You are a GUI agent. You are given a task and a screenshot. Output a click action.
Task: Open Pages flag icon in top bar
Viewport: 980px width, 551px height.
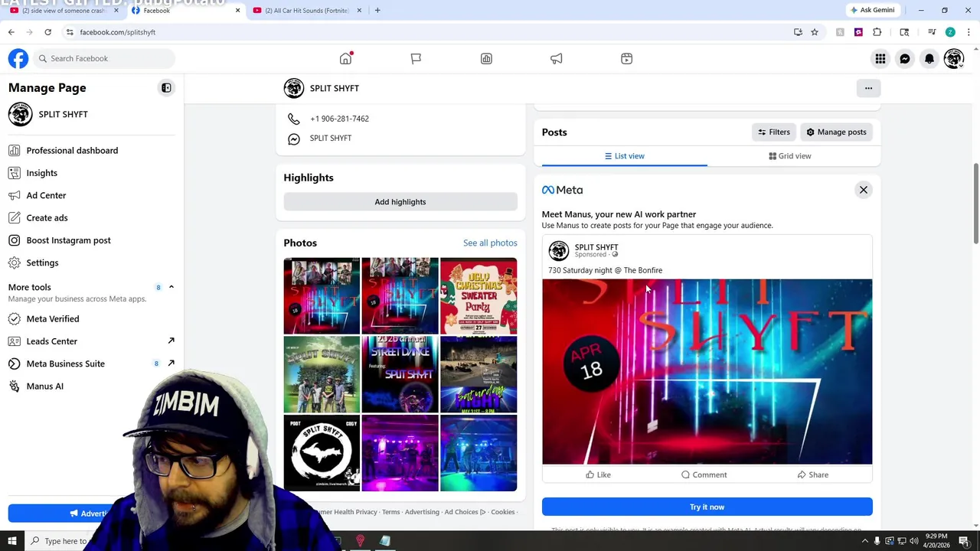point(416,58)
